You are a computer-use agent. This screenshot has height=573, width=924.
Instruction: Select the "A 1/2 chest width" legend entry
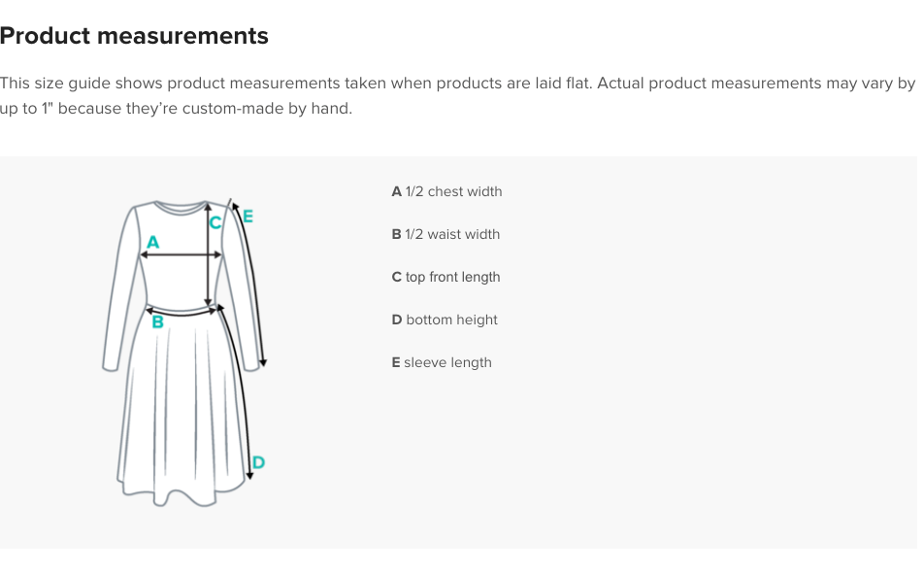446,191
